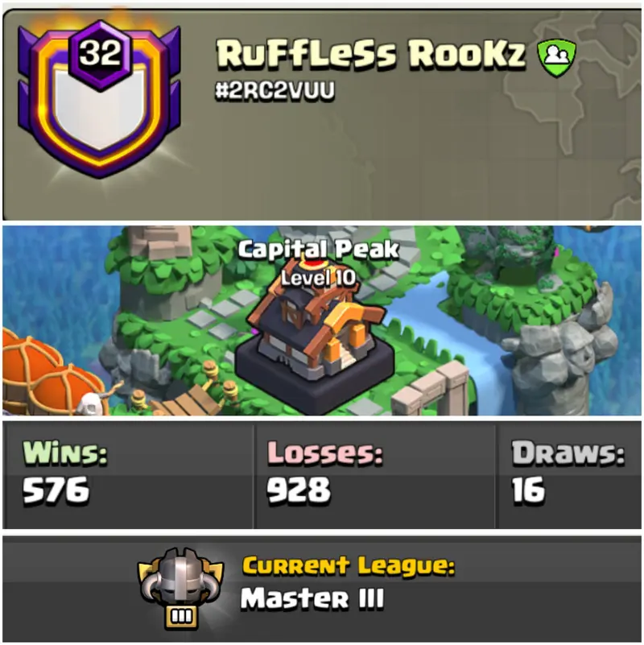This screenshot has width=644, height=645.
Task: Click the Capital Peak label
Action: tap(319, 250)
